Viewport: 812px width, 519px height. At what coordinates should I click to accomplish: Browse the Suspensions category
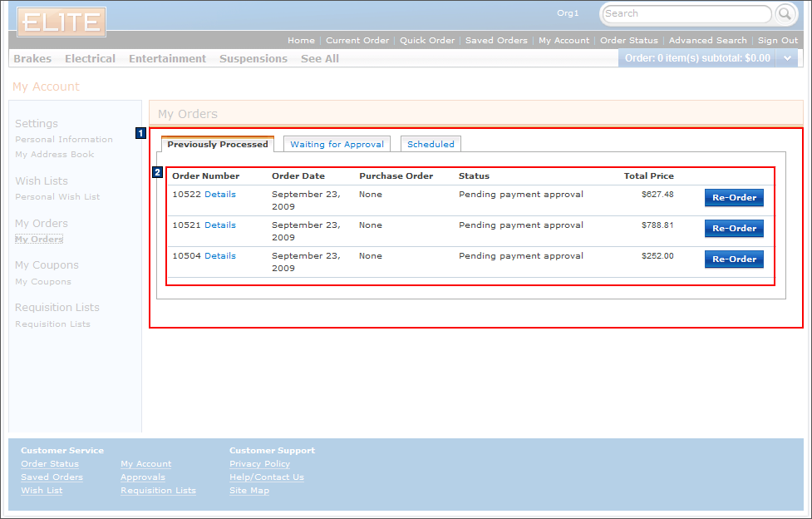point(253,58)
